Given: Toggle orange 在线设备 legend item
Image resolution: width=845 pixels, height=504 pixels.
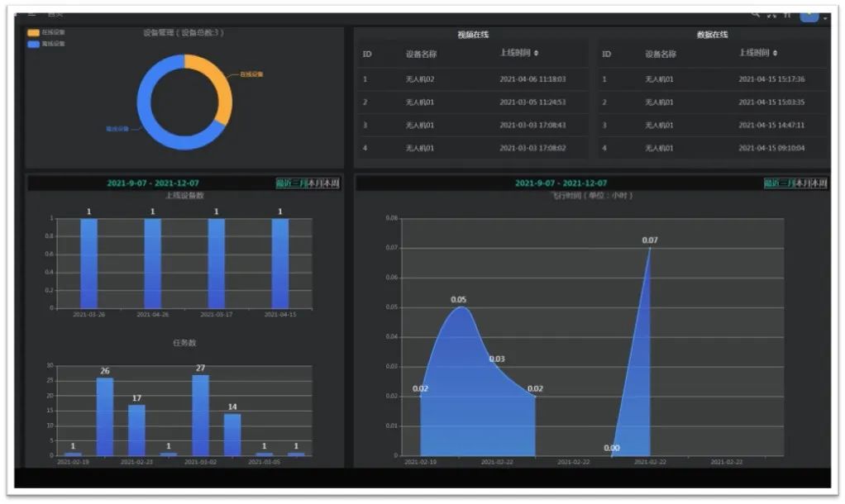Looking at the screenshot, I should click(x=46, y=33).
